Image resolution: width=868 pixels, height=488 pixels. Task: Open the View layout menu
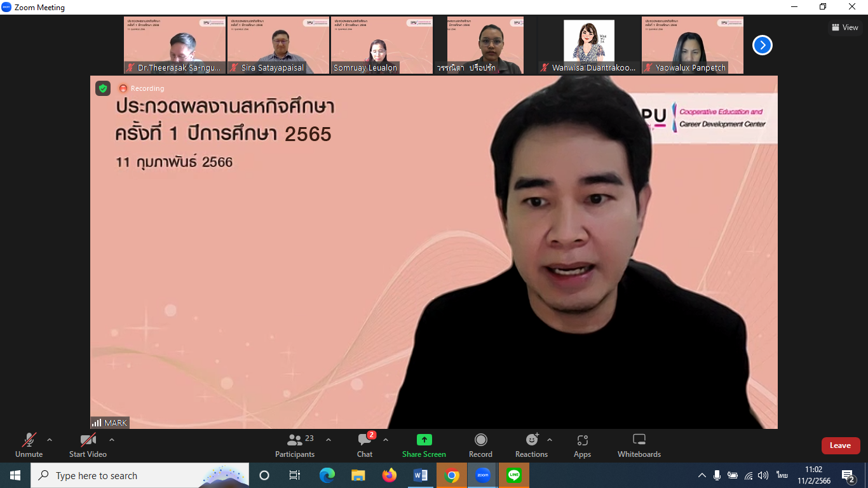coord(844,27)
